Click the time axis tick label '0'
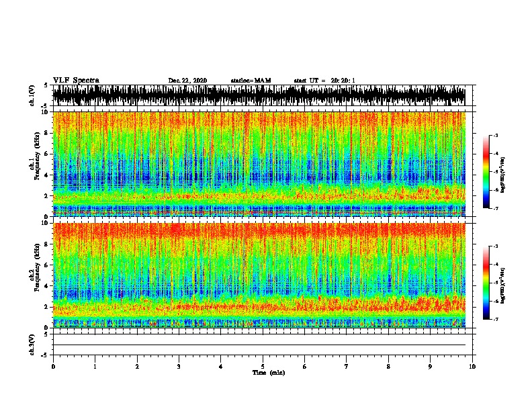Viewport: 532px width, 411px height. pyautogui.click(x=53, y=367)
